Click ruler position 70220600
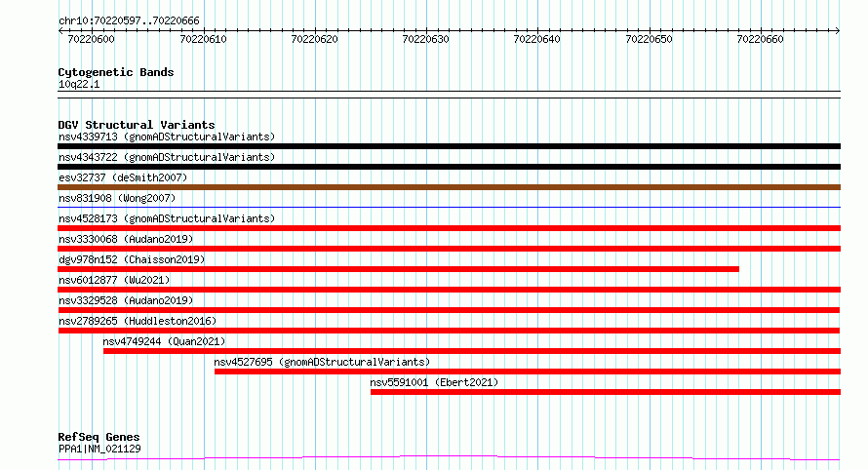This screenshot has height=470, width=868. click(x=92, y=39)
